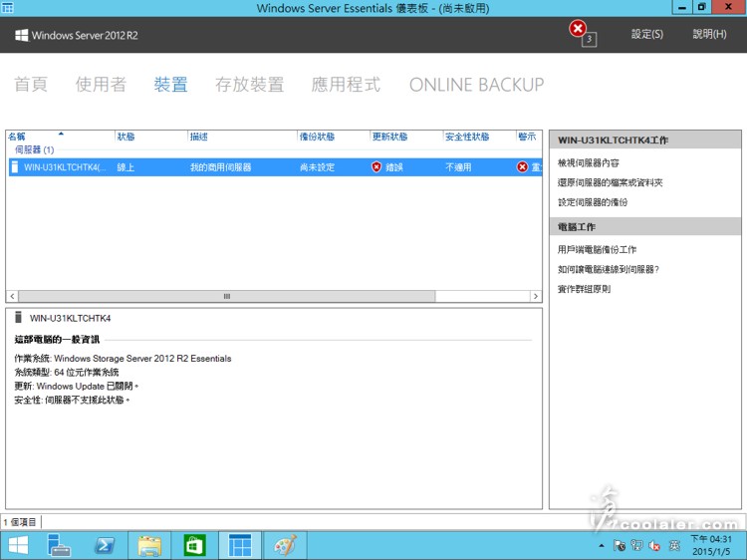Click the 電腦工作 section header
The height and width of the screenshot is (560, 747).
tap(645, 227)
